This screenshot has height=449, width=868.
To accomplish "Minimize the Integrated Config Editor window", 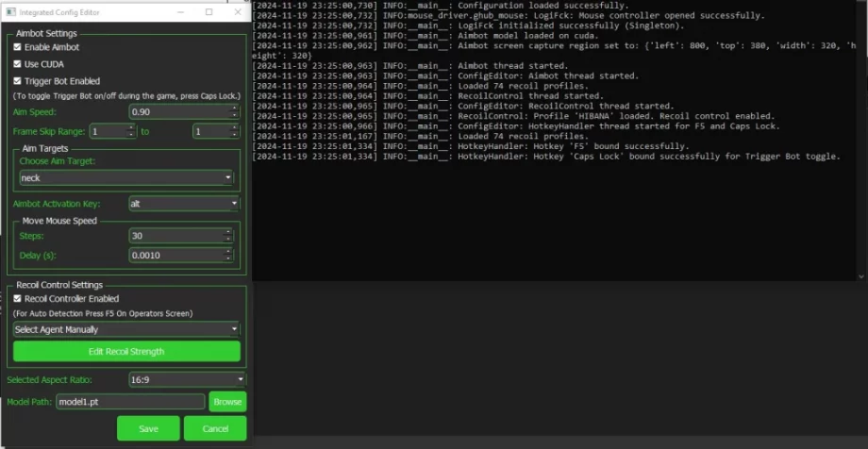I will pyautogui.click(x=183, y=10).
